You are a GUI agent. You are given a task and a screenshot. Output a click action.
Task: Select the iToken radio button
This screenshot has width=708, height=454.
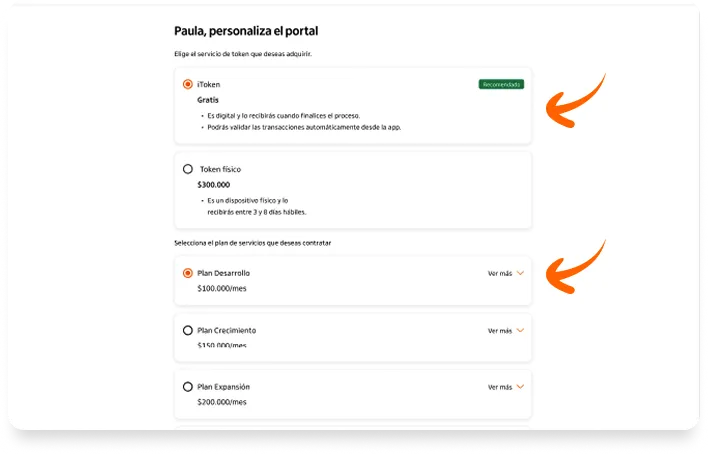click(187, 84)
